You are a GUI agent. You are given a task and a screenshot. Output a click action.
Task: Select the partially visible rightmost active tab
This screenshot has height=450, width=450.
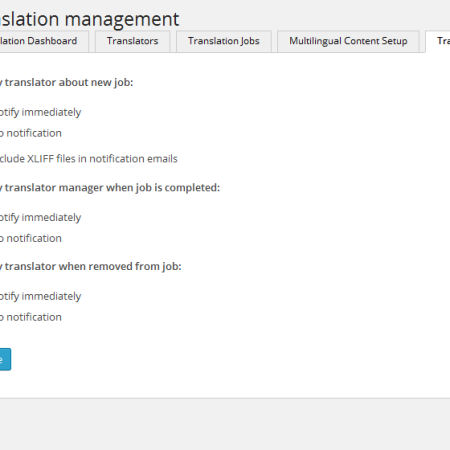tap(438, 41)
